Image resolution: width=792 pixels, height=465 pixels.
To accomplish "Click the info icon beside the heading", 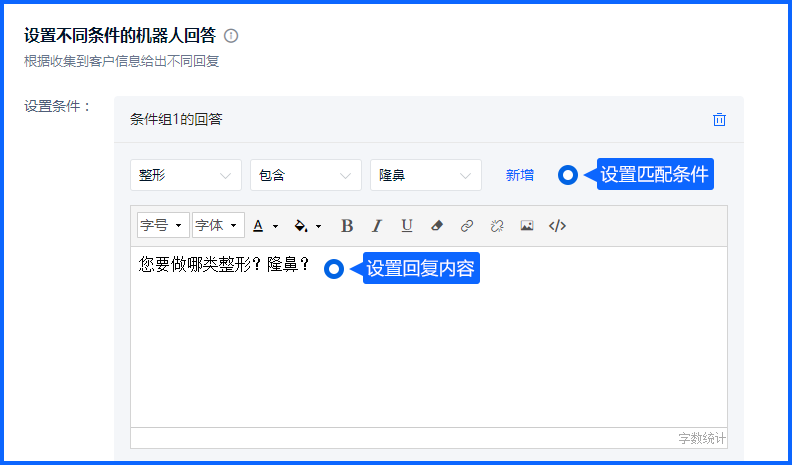I will click(x=231, y=36).
